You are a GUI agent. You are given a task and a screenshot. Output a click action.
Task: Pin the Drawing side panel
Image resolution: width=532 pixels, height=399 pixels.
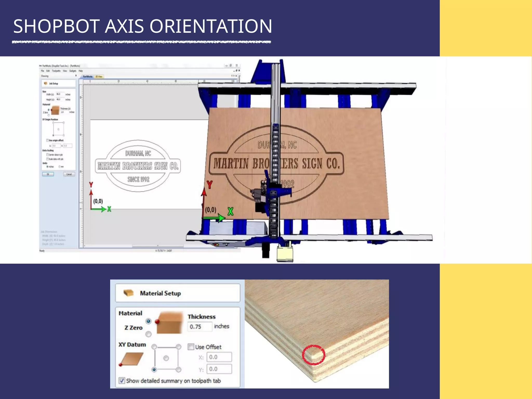click(x=76, y=76)
